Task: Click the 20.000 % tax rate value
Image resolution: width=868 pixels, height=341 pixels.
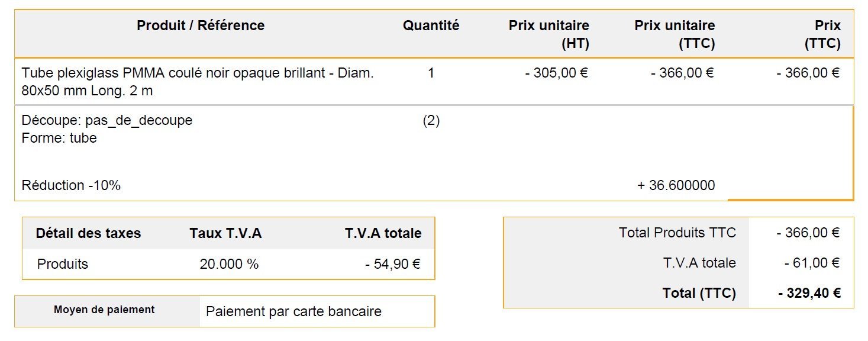Action: [229, 264]
